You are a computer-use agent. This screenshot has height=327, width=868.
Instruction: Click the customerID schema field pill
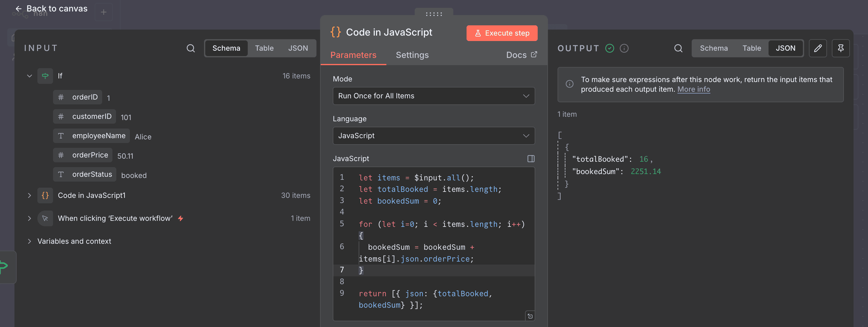[85, 116]
